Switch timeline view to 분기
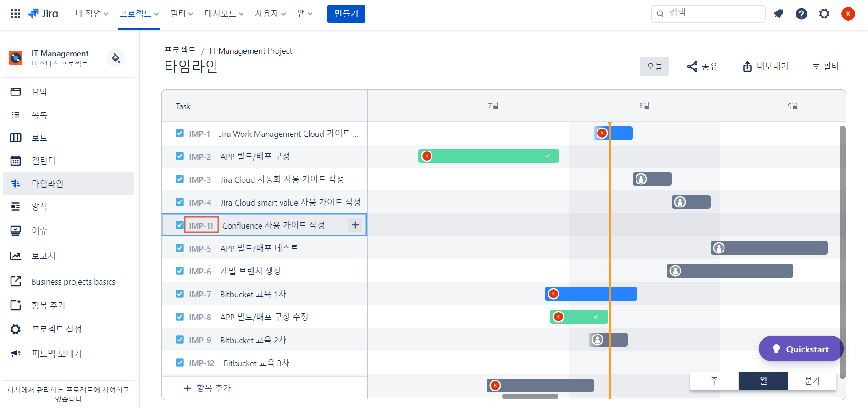The height and width of the screenshot is (408, 868). (812, 380)
